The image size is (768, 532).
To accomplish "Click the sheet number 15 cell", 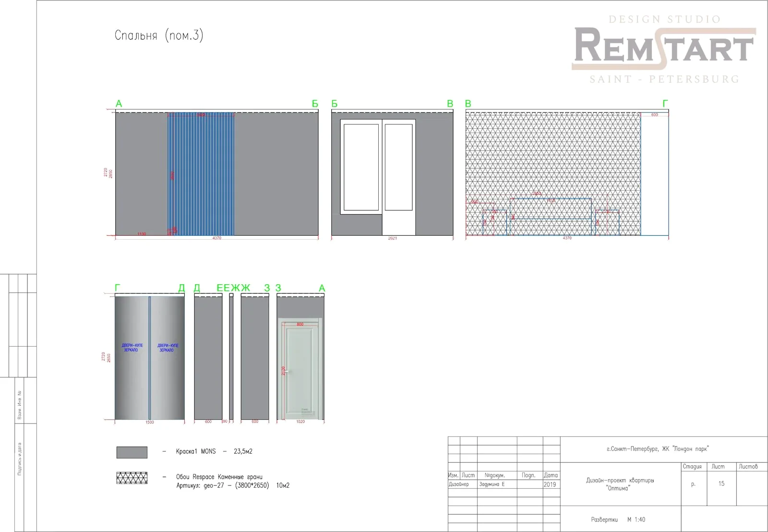I will 721,484.
